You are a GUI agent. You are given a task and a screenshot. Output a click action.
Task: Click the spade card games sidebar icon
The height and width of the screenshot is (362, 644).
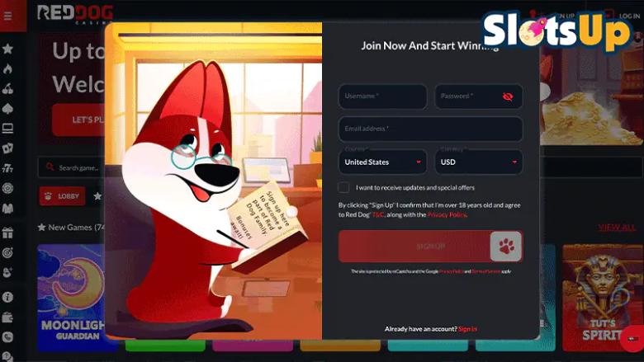[8, 109]
